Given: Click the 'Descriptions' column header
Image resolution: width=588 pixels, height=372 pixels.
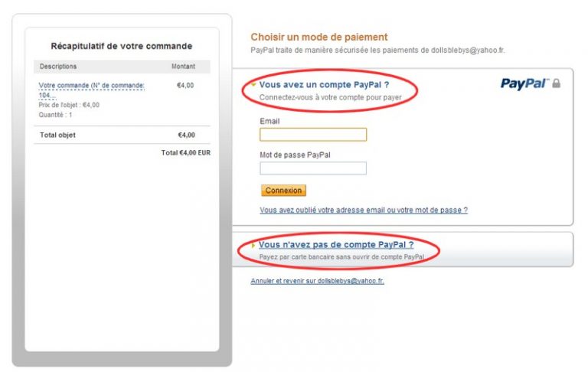Looking at the screenshot, I should [x=58, y=67].
